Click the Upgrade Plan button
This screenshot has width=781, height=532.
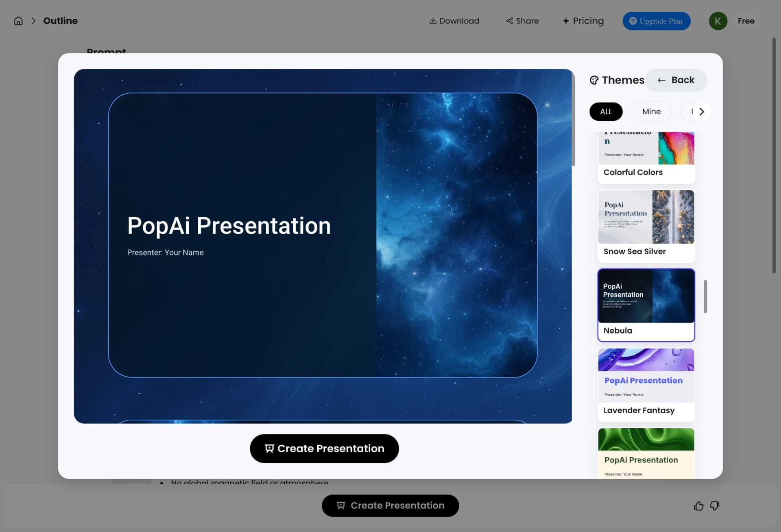[656, 21]
